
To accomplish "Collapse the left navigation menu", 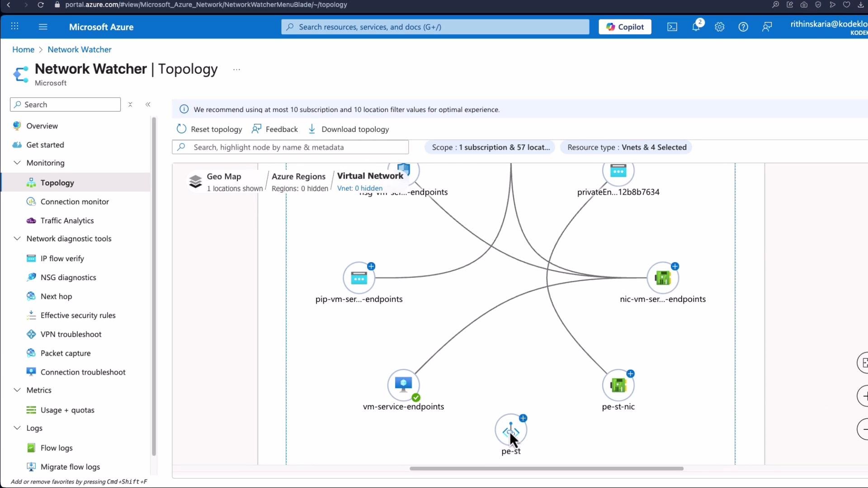I will (148, 104).
